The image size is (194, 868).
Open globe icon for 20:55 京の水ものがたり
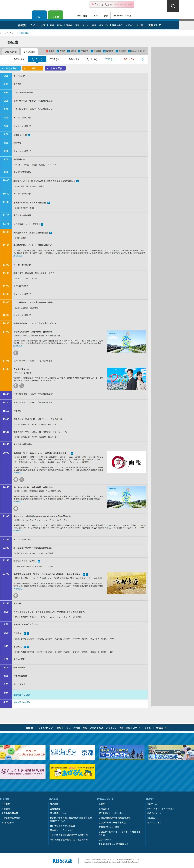coord(16,508)
